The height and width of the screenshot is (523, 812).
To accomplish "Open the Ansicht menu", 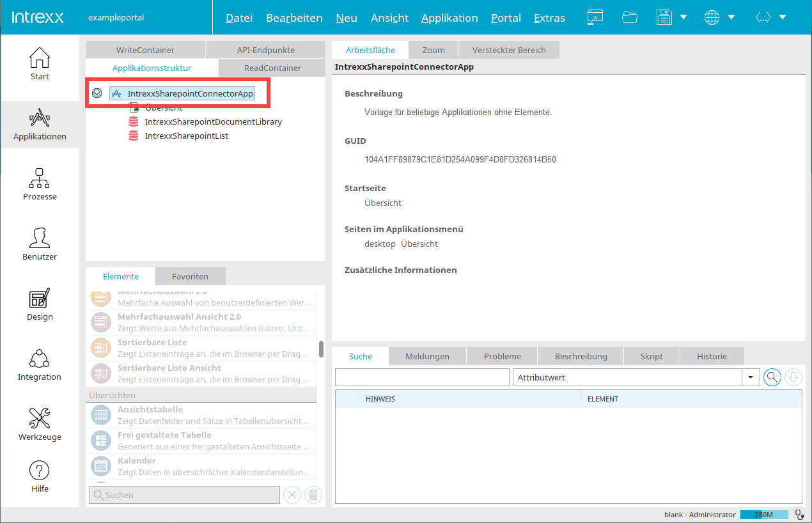I will 389,18.
